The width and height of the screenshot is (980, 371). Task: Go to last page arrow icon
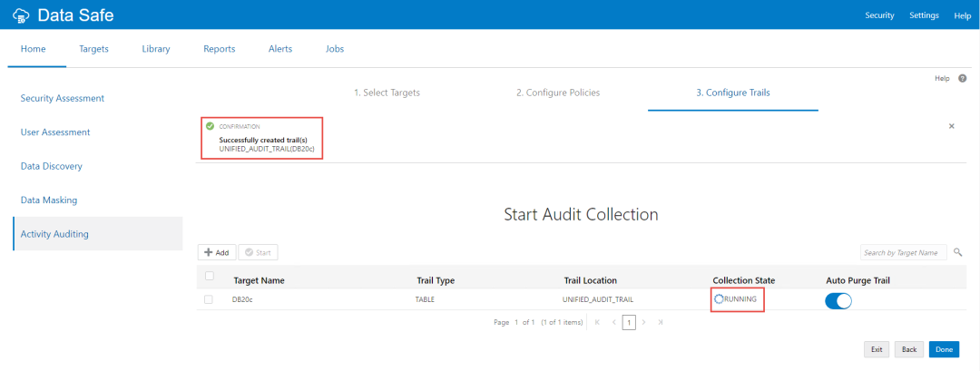660,322
